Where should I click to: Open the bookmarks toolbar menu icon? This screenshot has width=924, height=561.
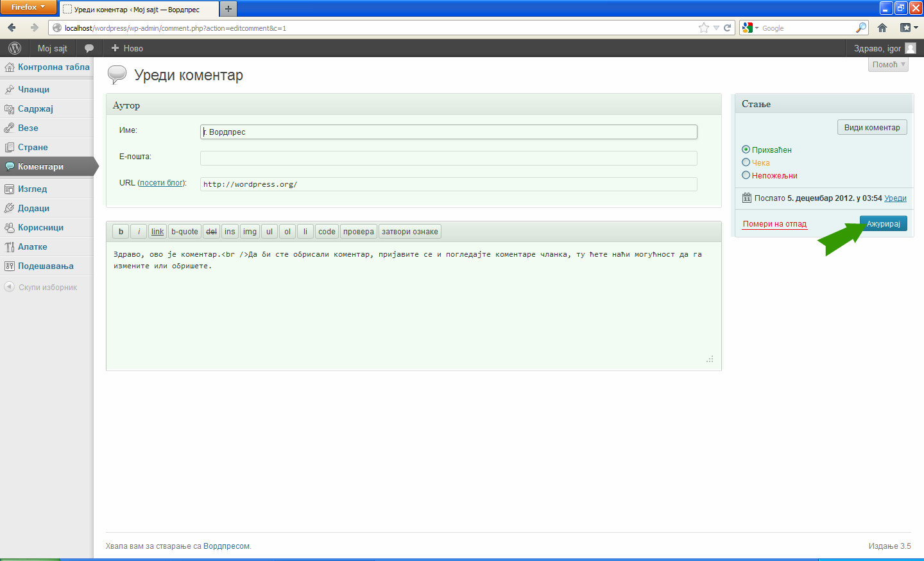tap(909, 28)
